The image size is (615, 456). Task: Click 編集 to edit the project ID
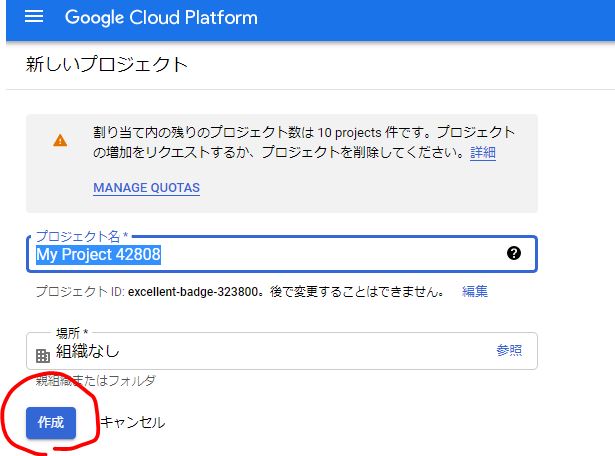(475, 291)
